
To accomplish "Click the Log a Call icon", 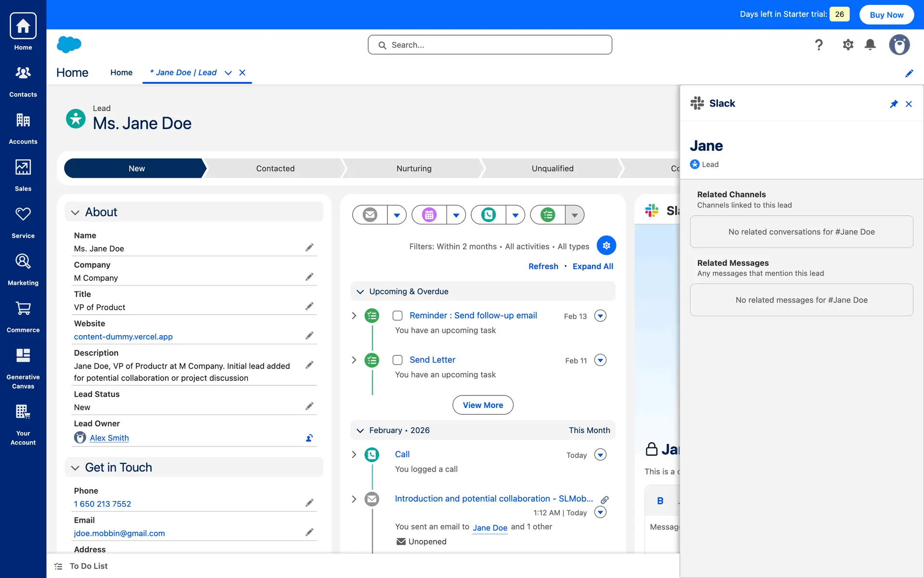I will (488, 215).
